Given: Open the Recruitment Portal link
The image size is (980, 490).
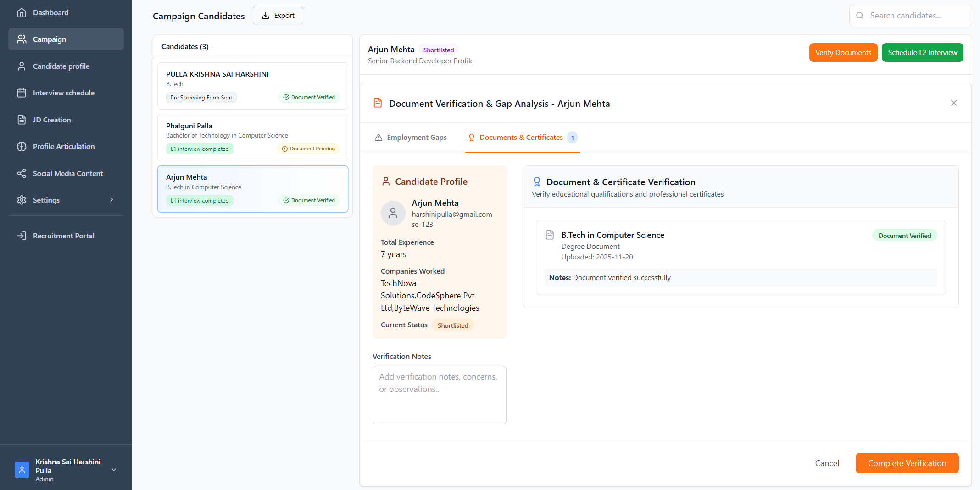Looking at the screenshot, I should 66,236.
